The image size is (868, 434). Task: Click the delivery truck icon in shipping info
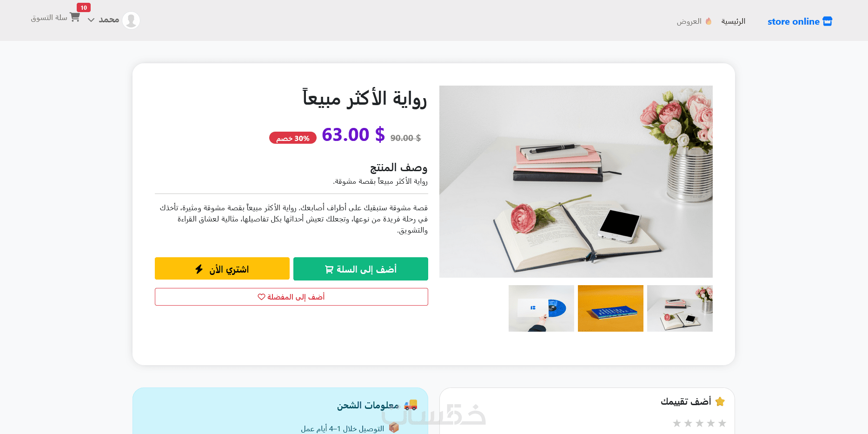coord(411,405)
